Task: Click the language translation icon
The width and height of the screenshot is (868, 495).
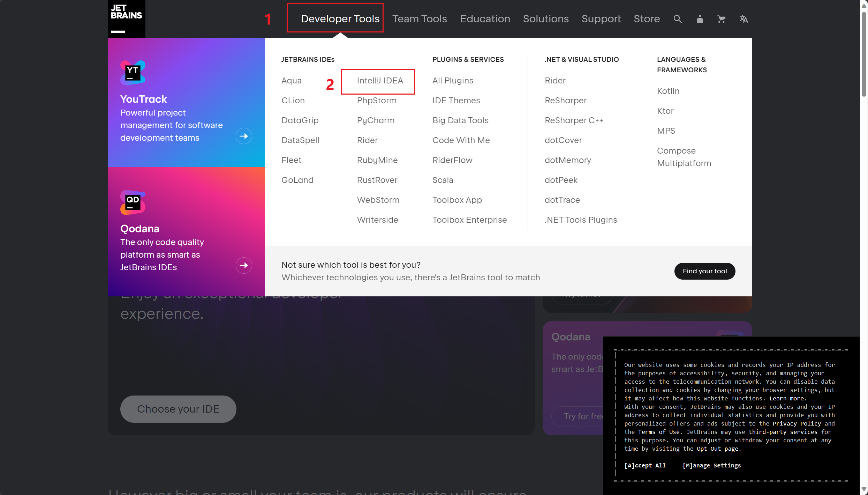Action: [x=744, y=19]
